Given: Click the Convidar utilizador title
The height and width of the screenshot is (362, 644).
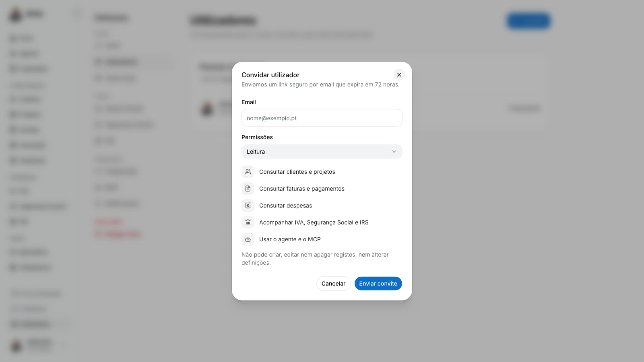Looking at the screenshot, I should click(x=270, y=75).
